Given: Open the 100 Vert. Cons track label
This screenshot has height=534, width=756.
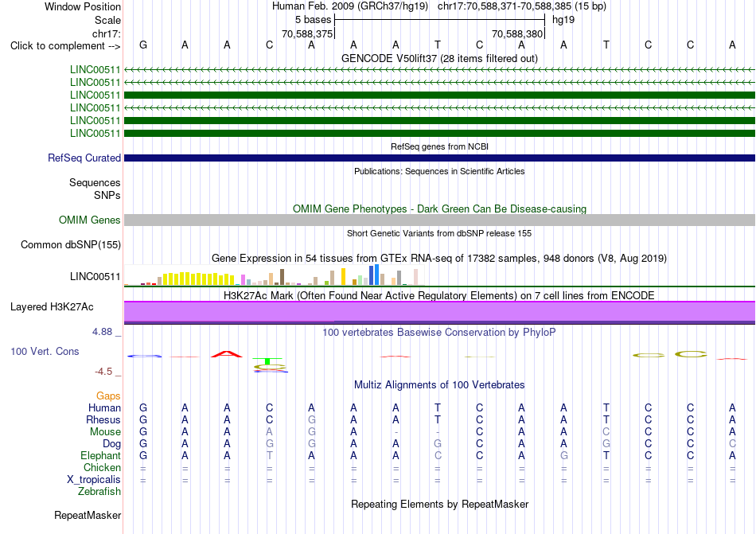Looking at the screenshot, I should pyautogui.click(x=45, y=351).
